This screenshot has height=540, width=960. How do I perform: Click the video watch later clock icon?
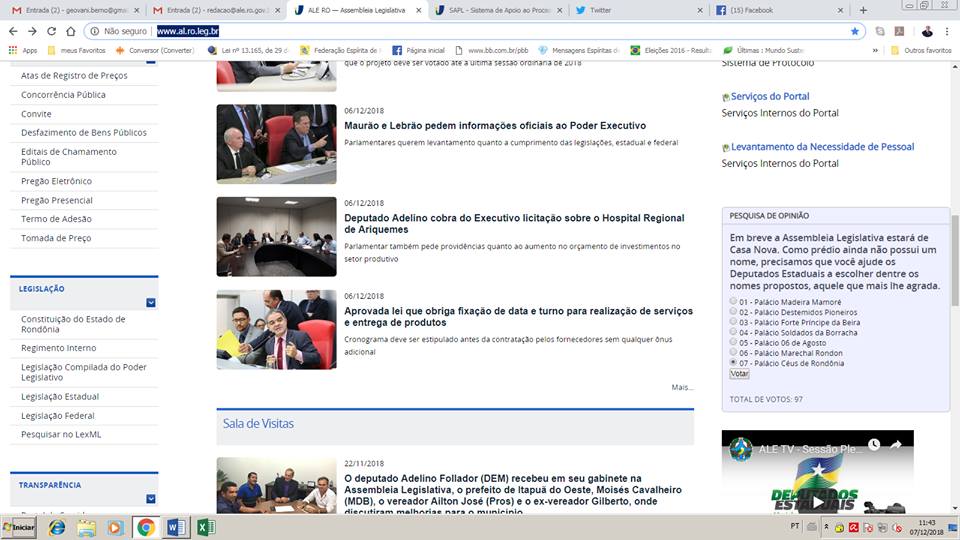[873, 446]
